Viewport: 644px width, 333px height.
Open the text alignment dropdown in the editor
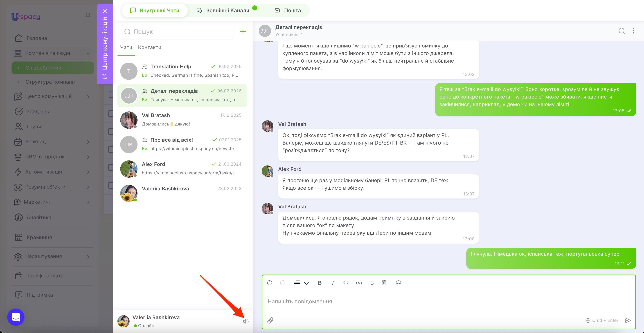pyautogui.click(x=301, y=283)
